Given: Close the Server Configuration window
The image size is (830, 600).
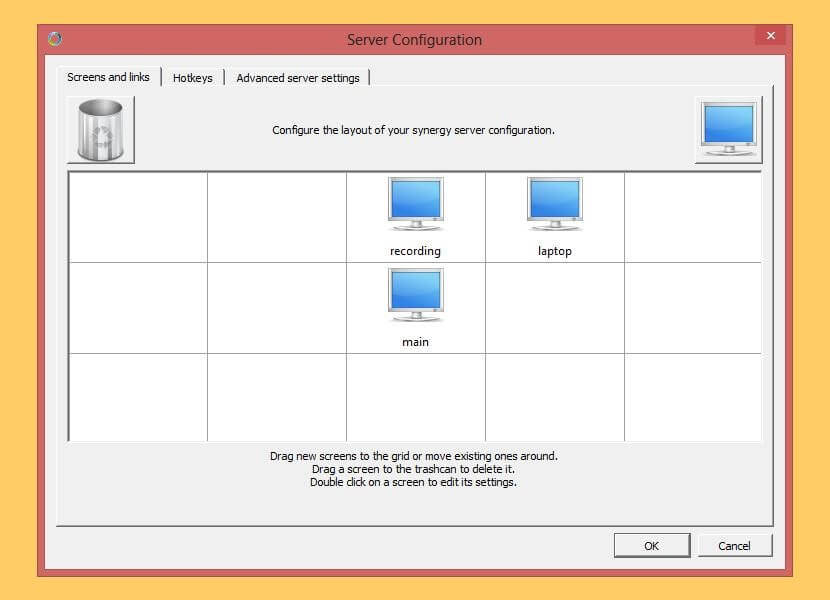Looking at the screenshot, I should (769, 36).
